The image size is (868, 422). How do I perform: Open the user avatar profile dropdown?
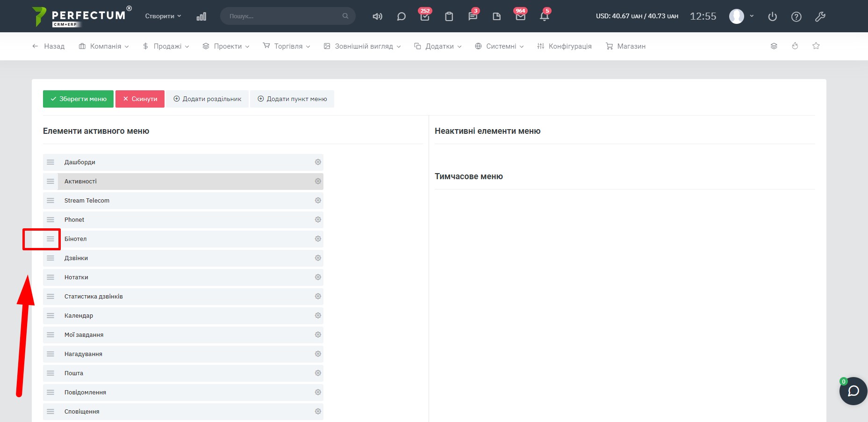[x=741, y=16]
